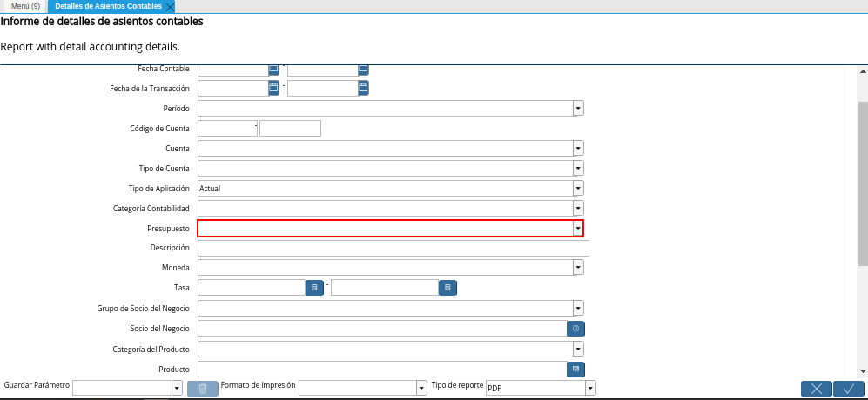The height and width of the screenshot is (400, 868).
Task: Open Grupo de Socio del Negocio dropdown
Action: point(578,308)
